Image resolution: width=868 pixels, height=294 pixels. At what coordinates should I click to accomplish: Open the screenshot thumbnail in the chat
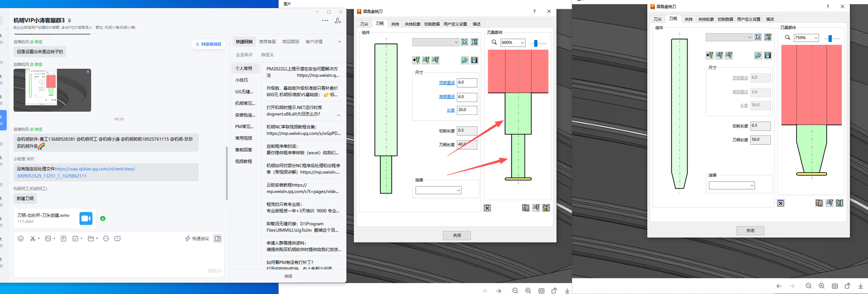(52, 90)
